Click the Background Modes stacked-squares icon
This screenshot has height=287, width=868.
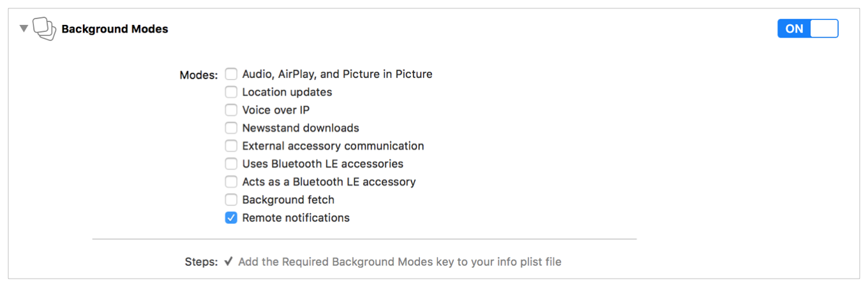click(44, 29)
